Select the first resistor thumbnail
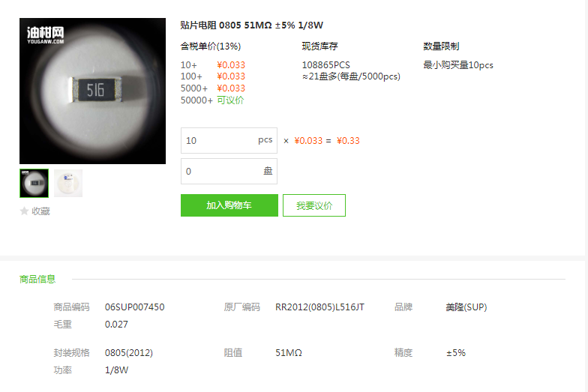The image size is (588, 392). [x=34, y=183]
